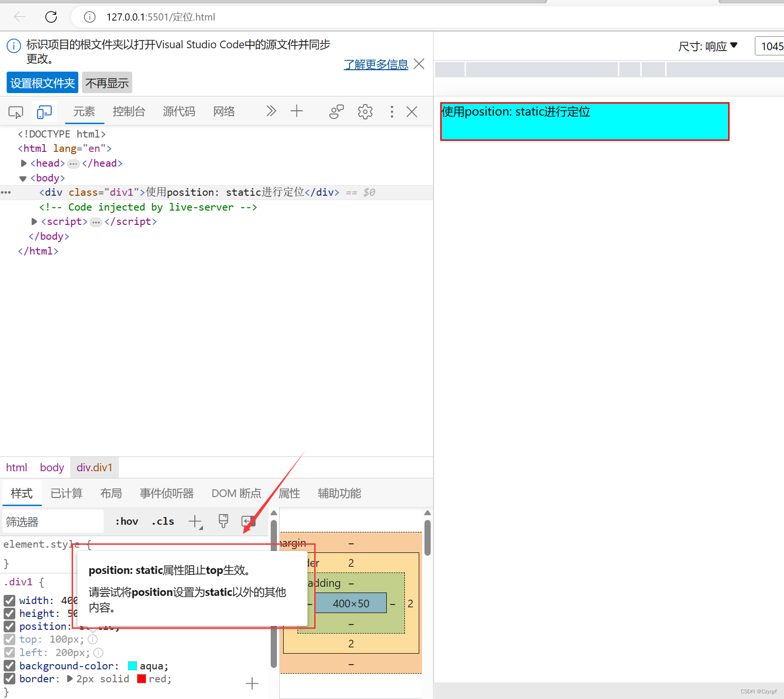Uncheck the width property checkbox

(10, 601)
